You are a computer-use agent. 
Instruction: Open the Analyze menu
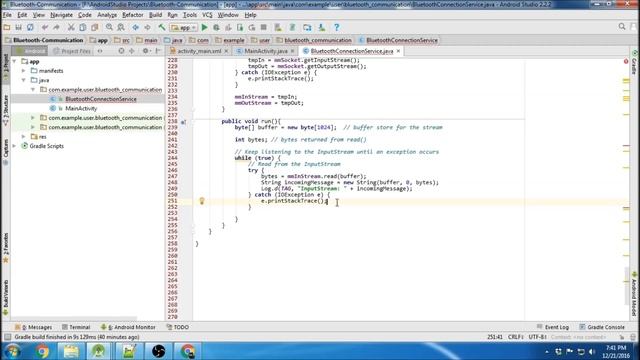[x=107, y=15]
